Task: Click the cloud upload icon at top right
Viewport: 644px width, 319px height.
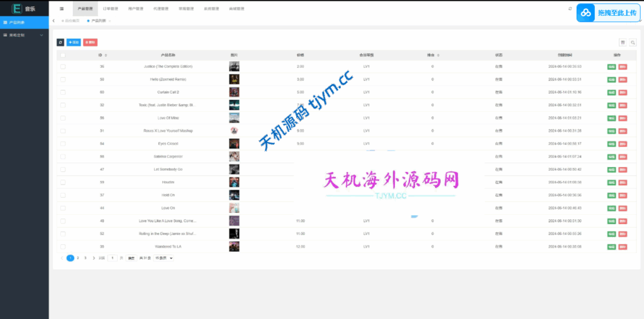Action: [586, 13]
